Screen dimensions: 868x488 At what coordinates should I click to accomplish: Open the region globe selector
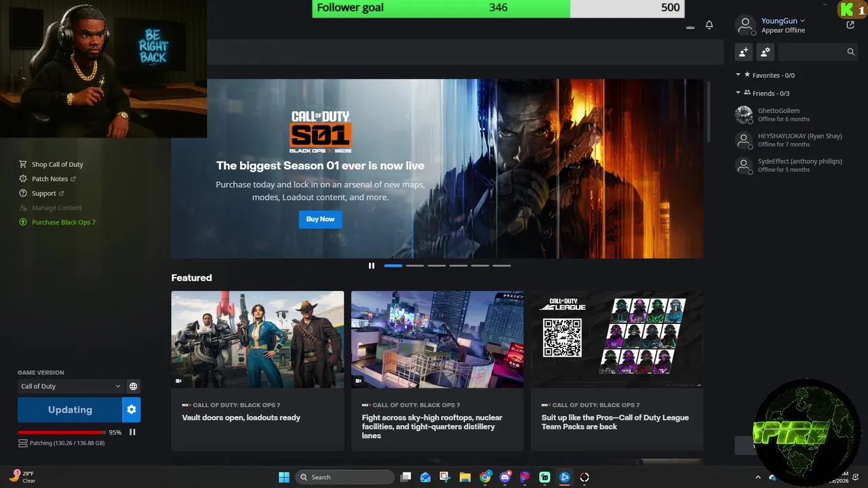click(x=134, y=386)
